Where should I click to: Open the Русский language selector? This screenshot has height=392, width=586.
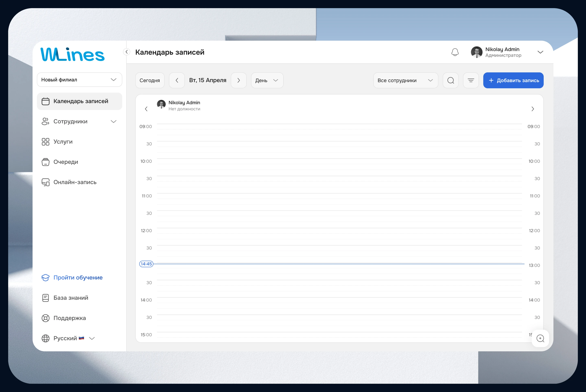coord(68,338)
